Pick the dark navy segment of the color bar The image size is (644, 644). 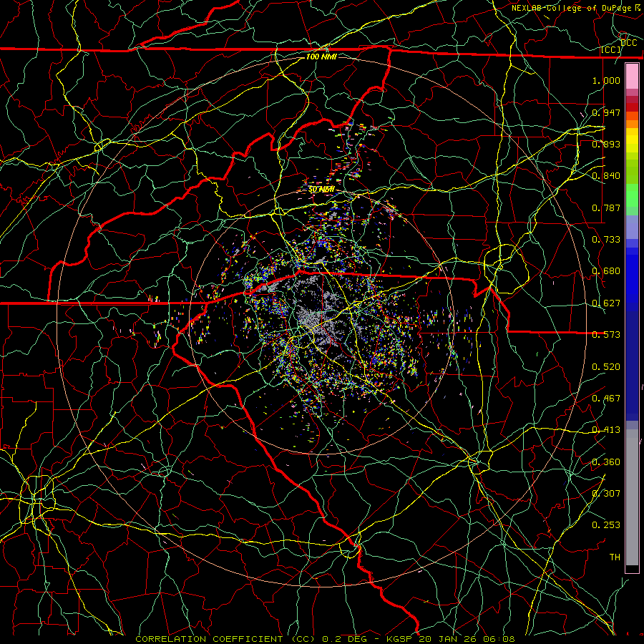click(x=632, y=366)
